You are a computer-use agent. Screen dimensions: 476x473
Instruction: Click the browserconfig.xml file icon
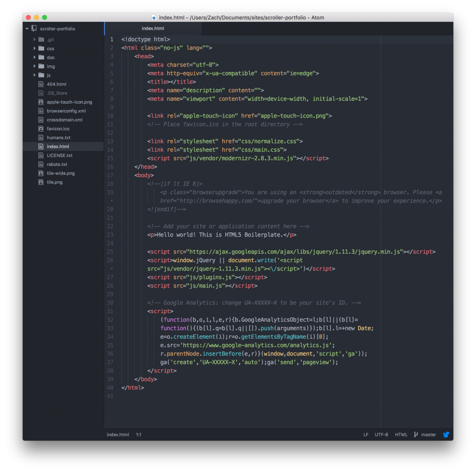[x=41, y=111]
